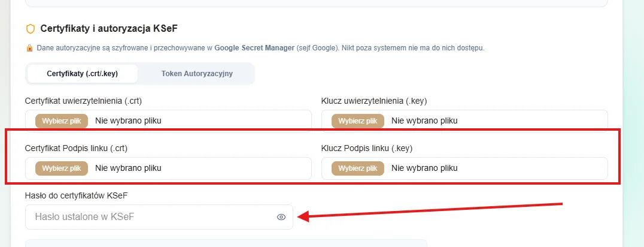Choose file for Certyfikat uwierzytelnienia (.crt)
644x247 pixels.
pos(62,121)
